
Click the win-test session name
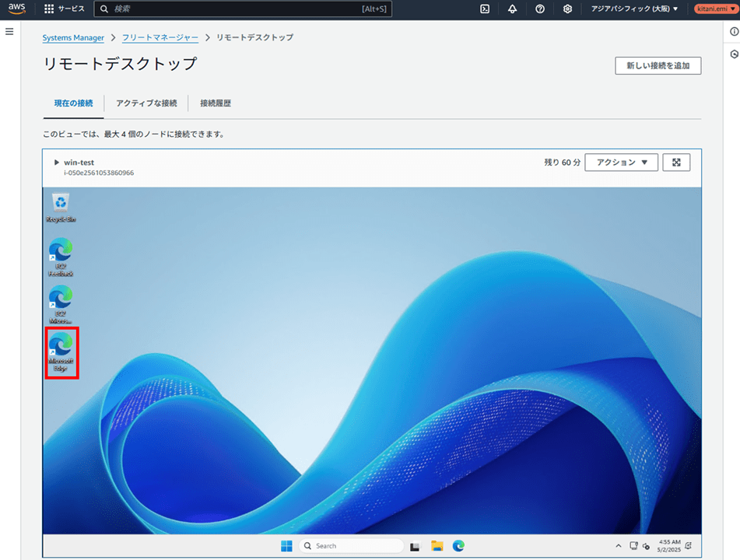click(79, 163)
